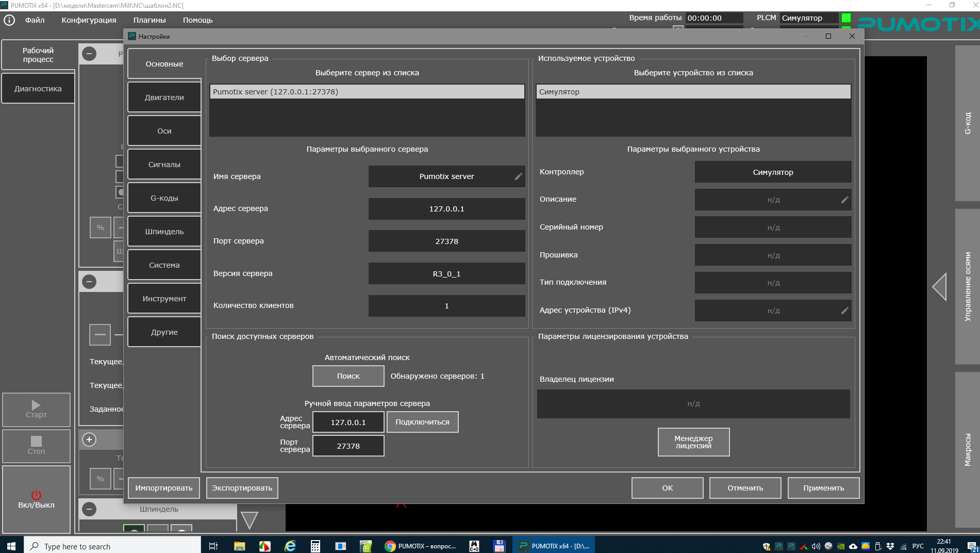Viewport: 980px width, 553px height.
Task: Click the Windows Start button
Action: [11, 546]
